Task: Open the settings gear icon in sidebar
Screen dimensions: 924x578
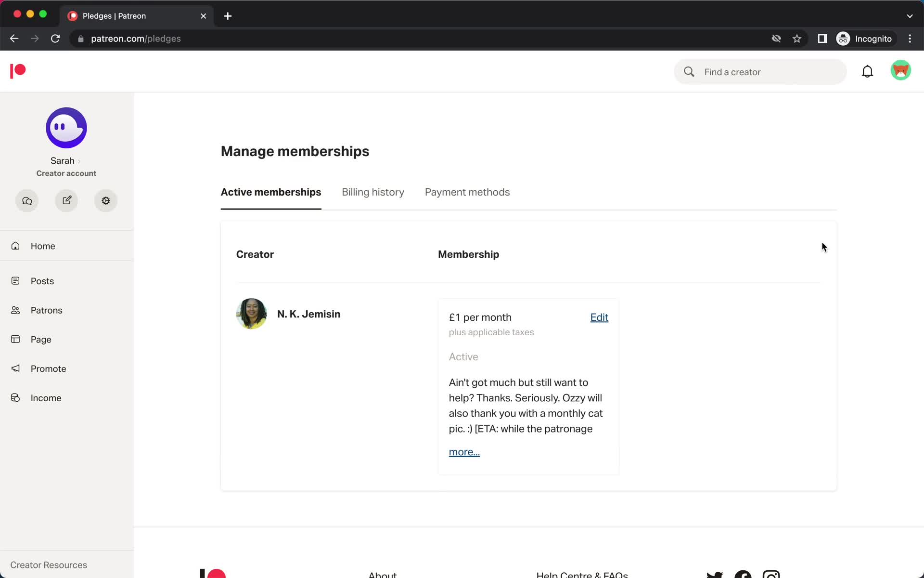Action: coord(106,200)
